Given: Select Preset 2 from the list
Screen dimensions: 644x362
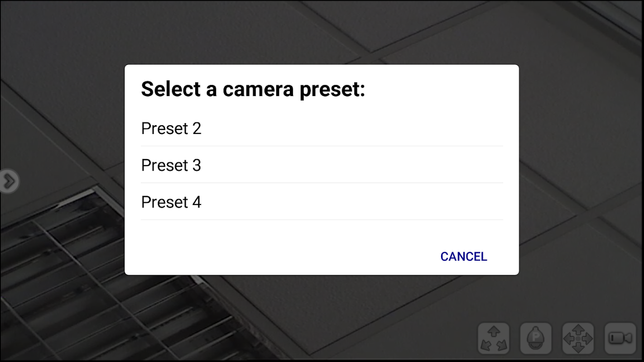Looking at the screenshot, I should coord(171,129).
